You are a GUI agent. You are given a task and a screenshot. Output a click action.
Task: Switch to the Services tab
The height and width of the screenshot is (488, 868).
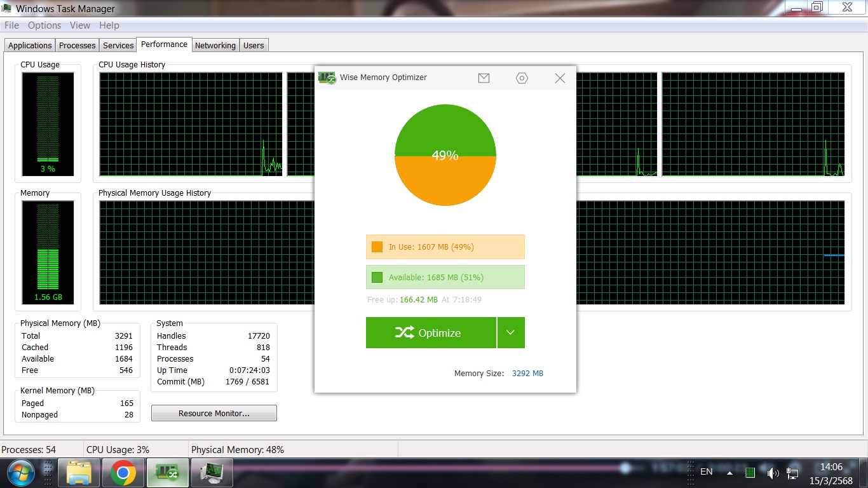pyautogui.click(x=118, y=45)
